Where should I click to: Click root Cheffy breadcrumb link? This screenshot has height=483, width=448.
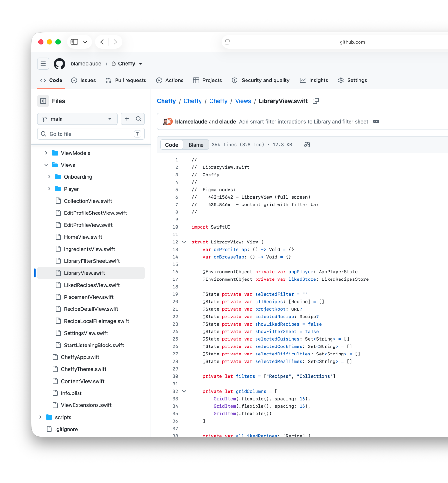pyautogui.click(x=166, y=101)
